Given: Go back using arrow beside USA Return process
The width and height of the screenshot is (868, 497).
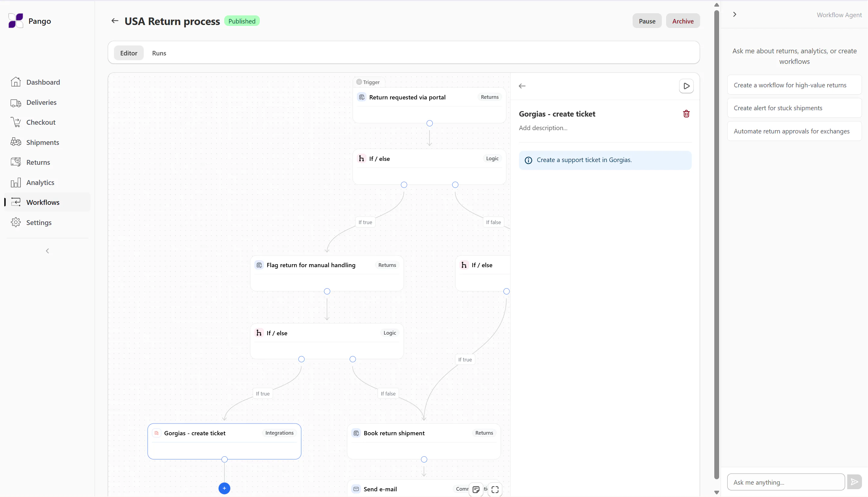Looking at the screenshot, I should pyautogui.click(x=115, y=21).
